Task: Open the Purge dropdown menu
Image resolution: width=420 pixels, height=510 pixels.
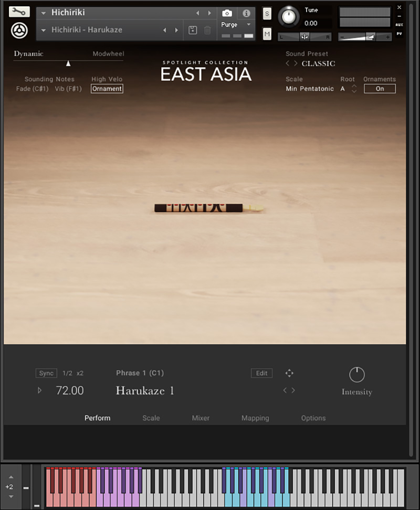Action: pyautogui.click(x=248, y=25)
